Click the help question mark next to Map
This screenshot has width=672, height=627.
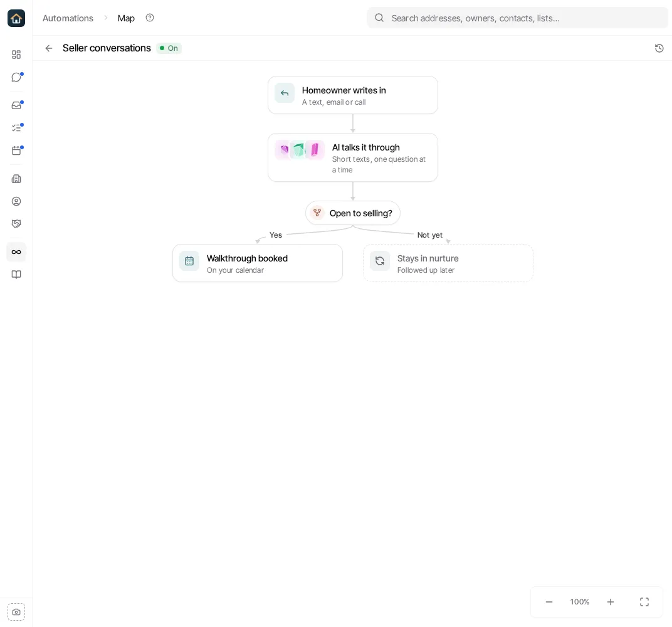[150, 18]
